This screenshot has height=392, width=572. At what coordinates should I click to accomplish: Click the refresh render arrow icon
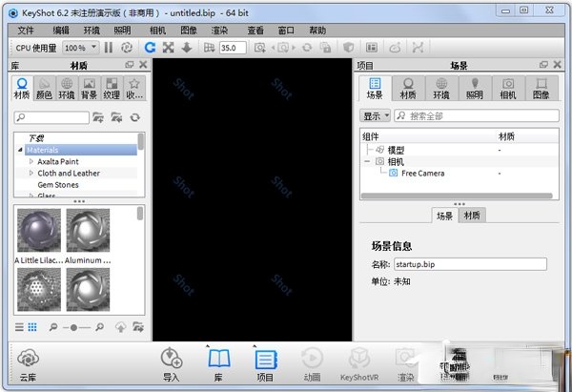150,48
